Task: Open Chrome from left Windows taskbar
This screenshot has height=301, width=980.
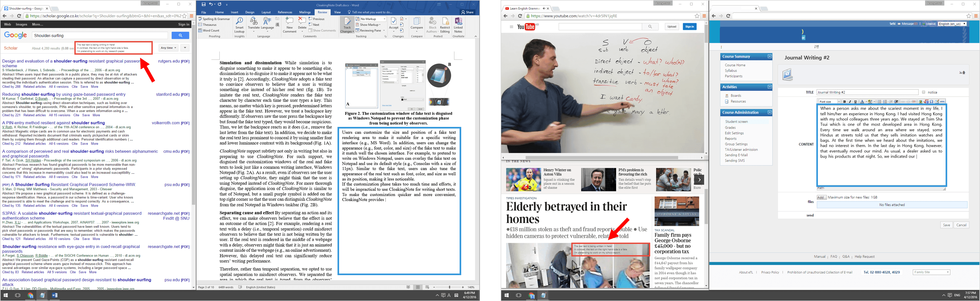Action: coord(30,295)
